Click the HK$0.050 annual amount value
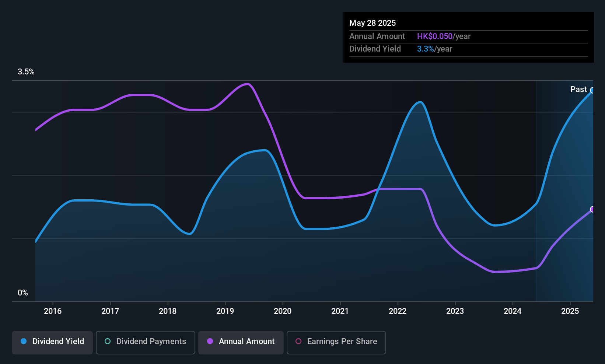 [435, 36]
